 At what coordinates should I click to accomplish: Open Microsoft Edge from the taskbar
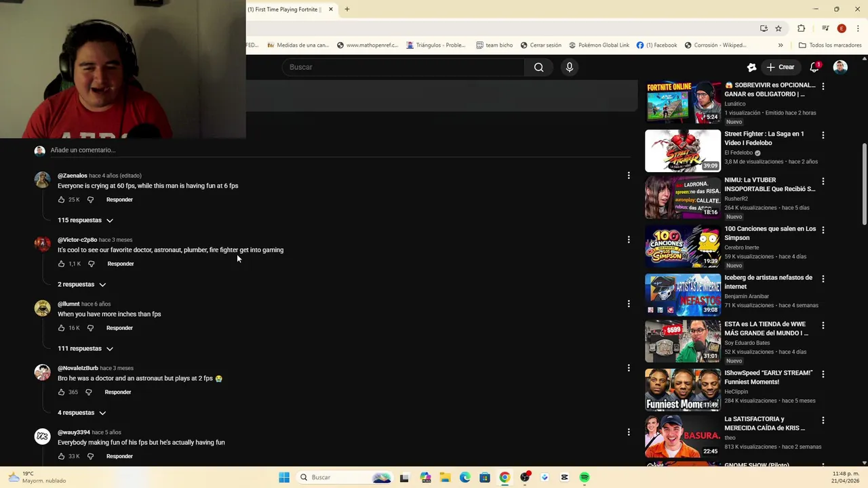point(465,477)
